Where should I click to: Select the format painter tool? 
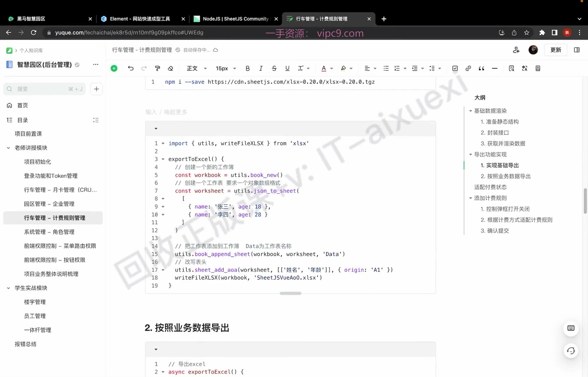click(x=158, y=68)
